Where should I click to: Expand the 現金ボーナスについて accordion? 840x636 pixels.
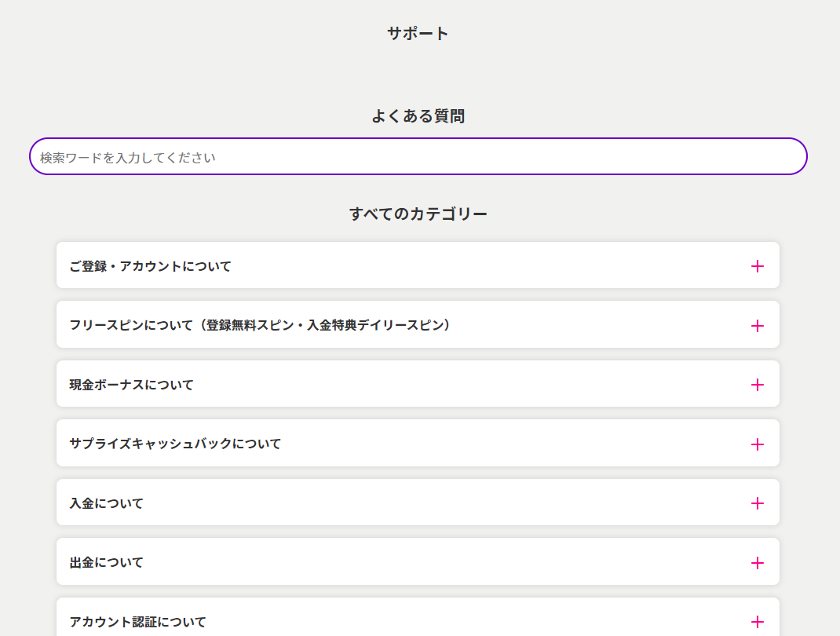tap(757, 385)
